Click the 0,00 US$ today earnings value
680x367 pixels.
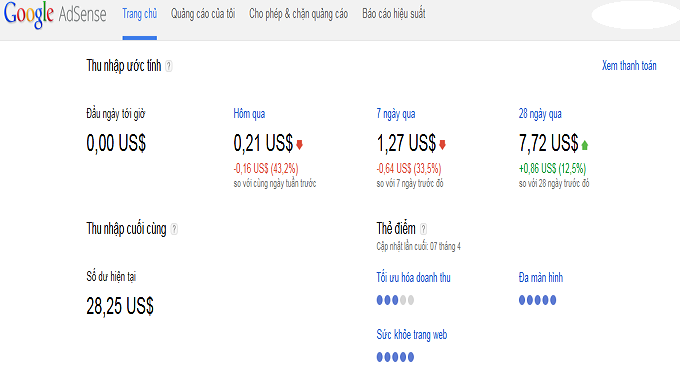tap(116, 143)
